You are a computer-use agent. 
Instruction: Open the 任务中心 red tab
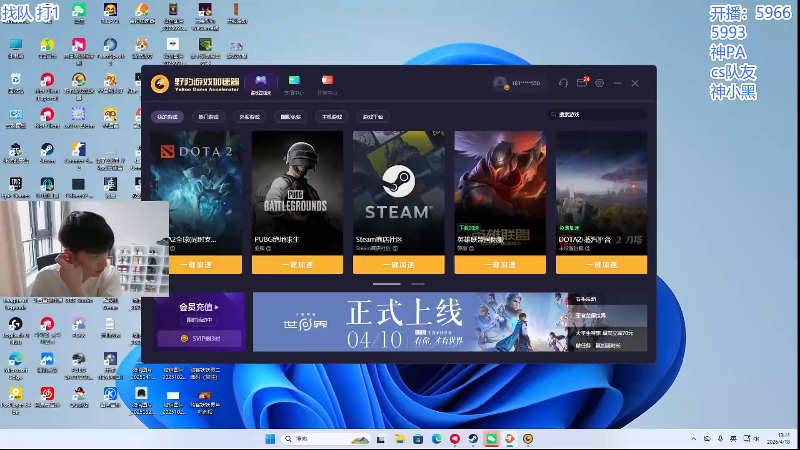point(327,85)
